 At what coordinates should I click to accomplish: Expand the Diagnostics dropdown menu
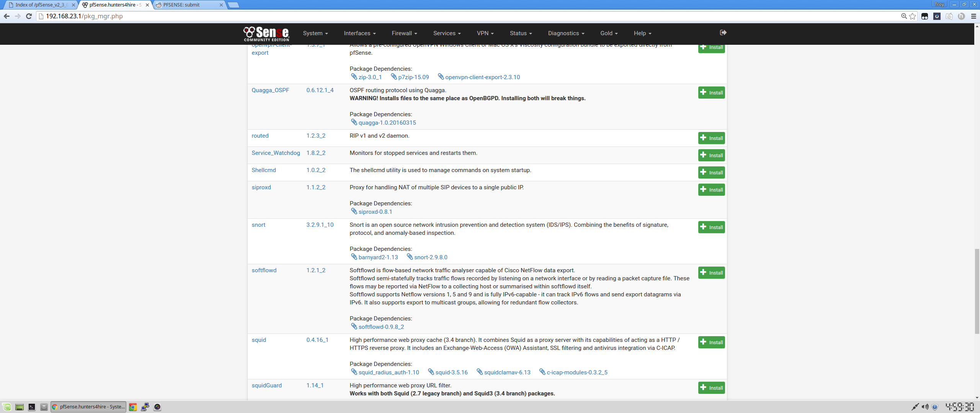click(x=566, y=33)
